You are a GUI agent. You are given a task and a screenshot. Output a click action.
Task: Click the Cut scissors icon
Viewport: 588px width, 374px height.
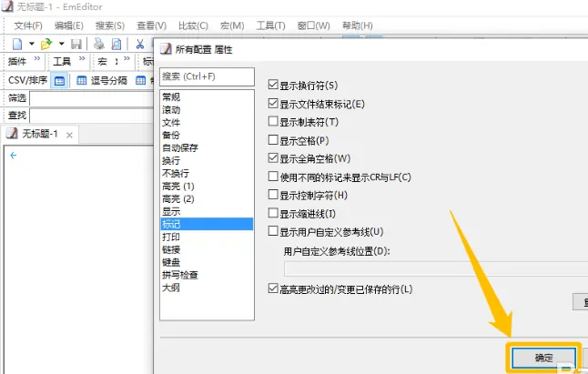click(x=140, y=44)
